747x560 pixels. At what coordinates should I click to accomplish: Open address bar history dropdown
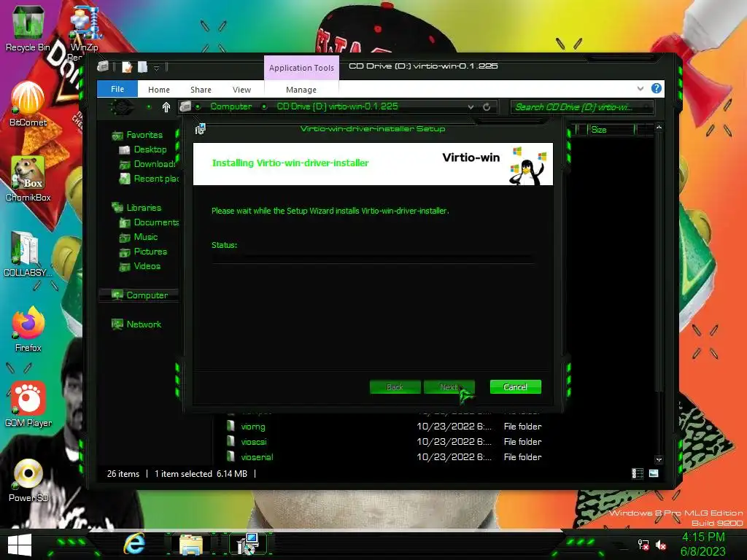point(471,107)
